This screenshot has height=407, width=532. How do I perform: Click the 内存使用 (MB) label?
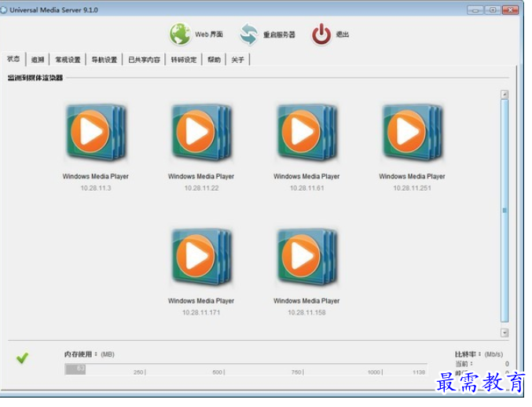pos(90,354)
